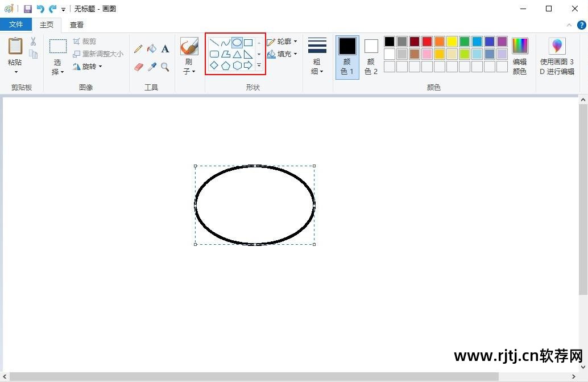Select the Text tool

165,49
